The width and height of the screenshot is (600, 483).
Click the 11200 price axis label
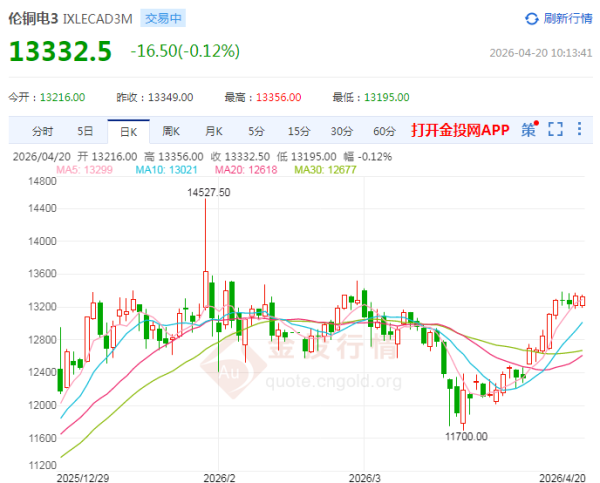pos(42,465)
